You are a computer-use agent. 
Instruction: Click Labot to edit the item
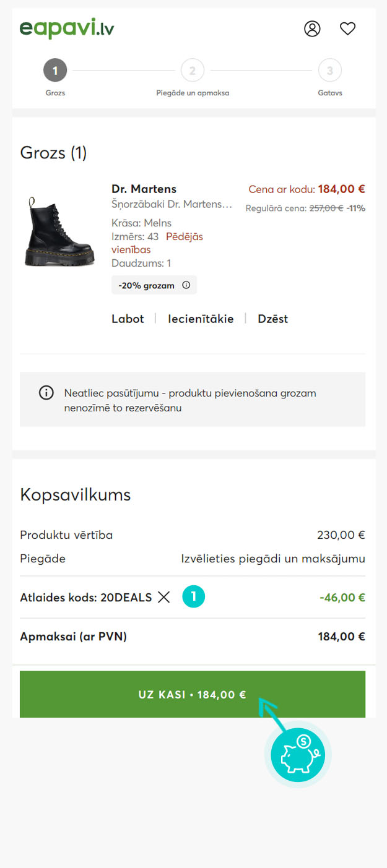[128, 319]
